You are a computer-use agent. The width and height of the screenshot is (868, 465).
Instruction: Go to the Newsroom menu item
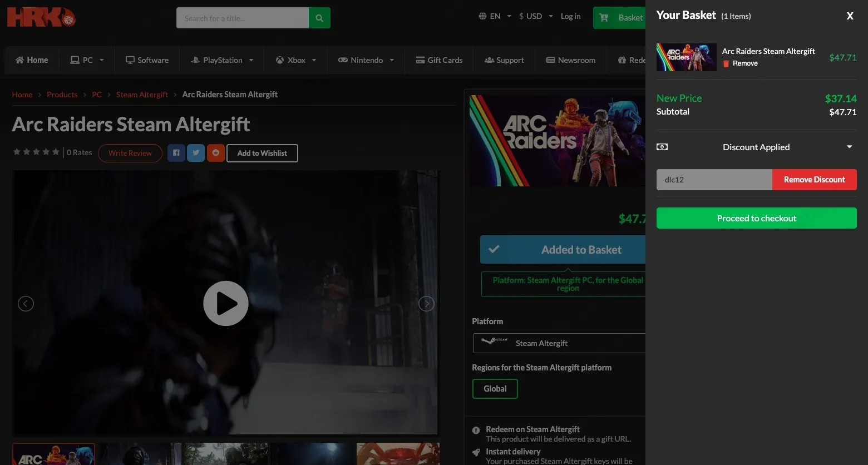pos(570,60)
